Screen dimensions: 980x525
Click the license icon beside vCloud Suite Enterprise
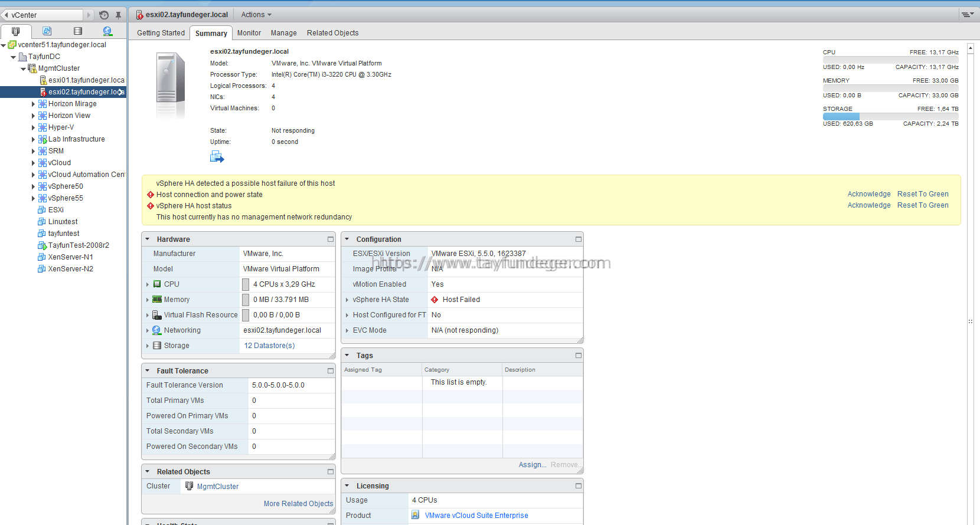(x=416, y=515)
